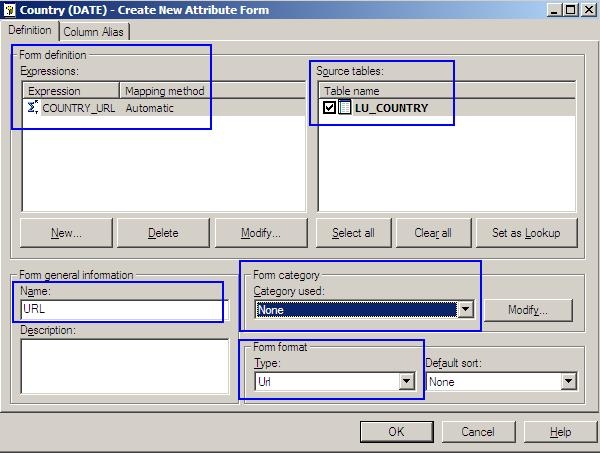Click inside the Description text box
Image resolution: width=600 pixels, height=453 pixels.
124,366
